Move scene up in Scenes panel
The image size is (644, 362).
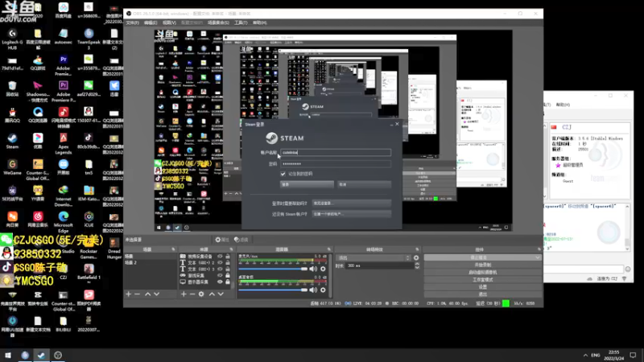pos(148,294)
